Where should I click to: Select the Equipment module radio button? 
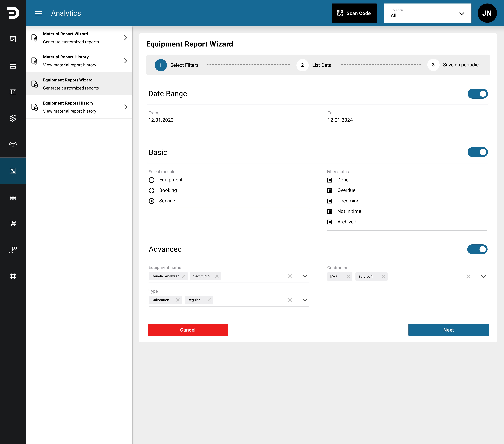click(152, 180)
